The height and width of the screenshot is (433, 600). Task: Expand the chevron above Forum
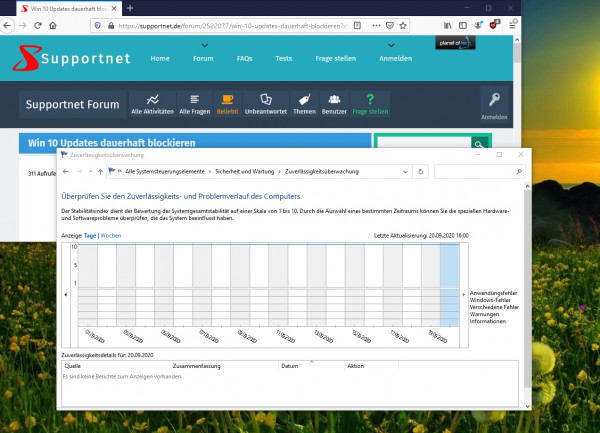pos(205,46)
